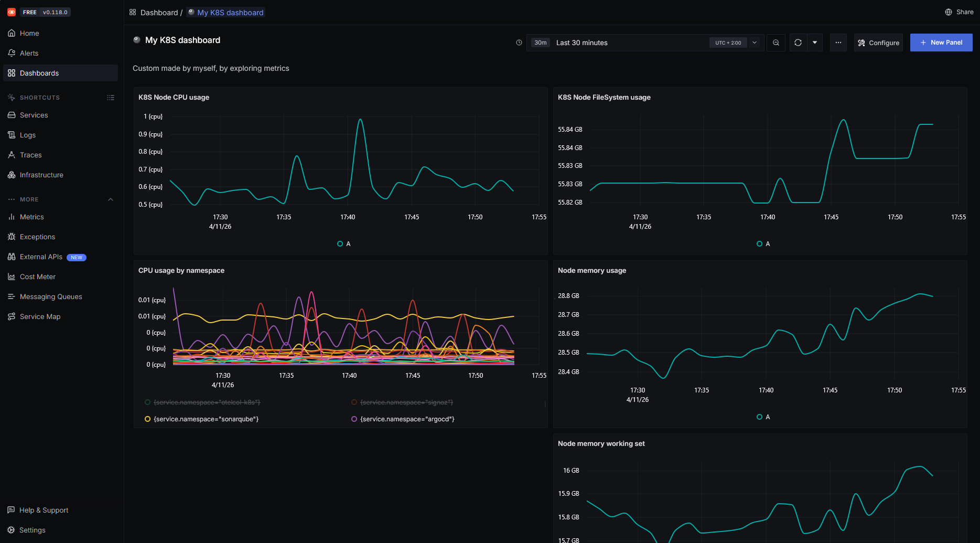Collapse the MORE section in the sidebar
This screenshot has height=543, width=980.
(111, 199)
